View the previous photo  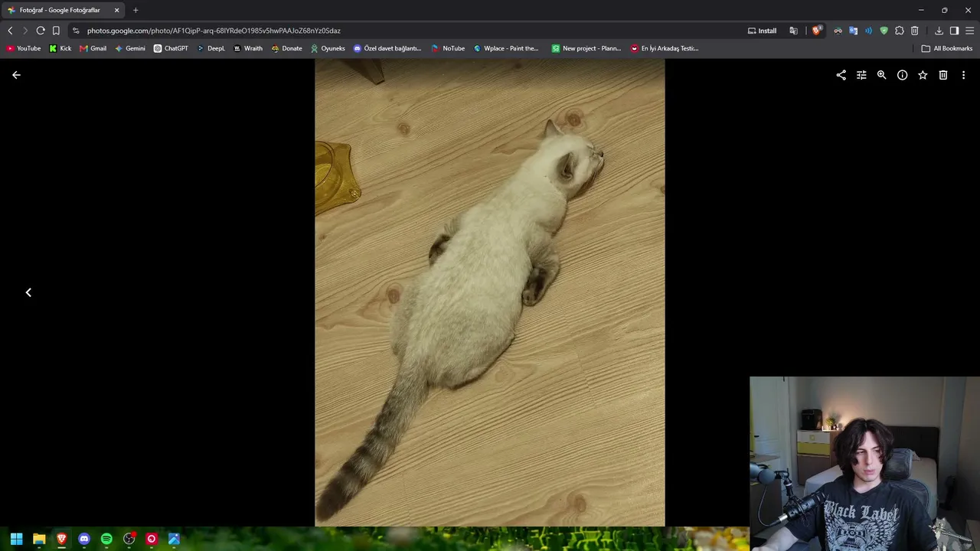pyautogui.click(x=28, y=292)
